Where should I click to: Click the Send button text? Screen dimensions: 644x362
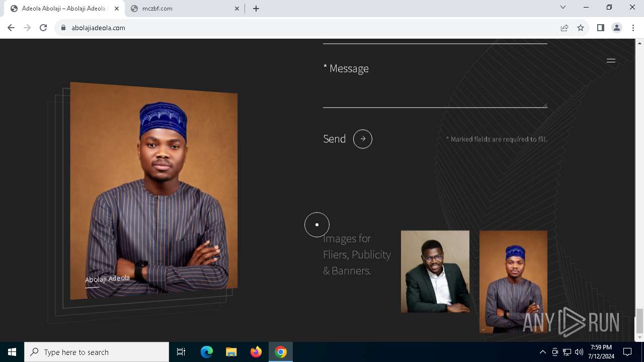334,139
